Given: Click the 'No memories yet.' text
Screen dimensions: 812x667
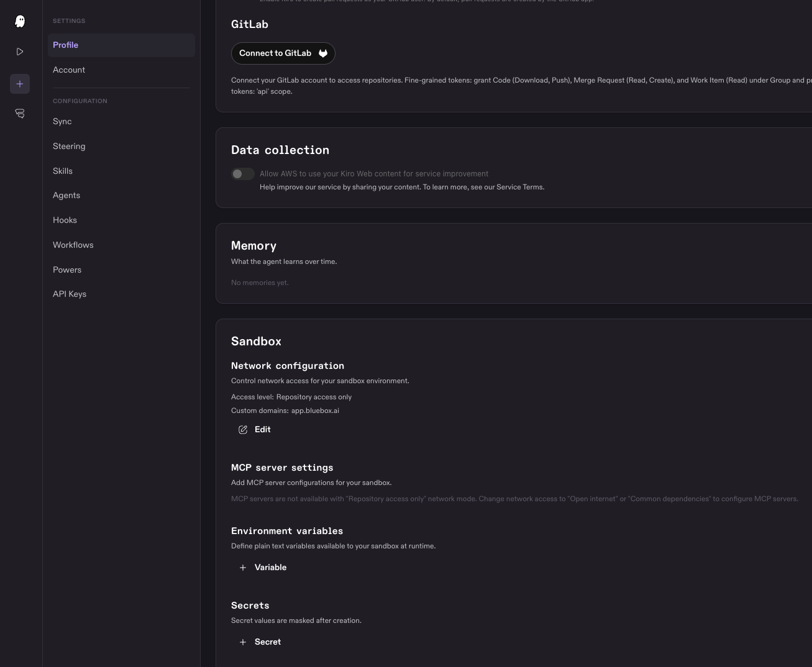Looking at the screenshot, I should pyautogui.click(x=260, y=283).
